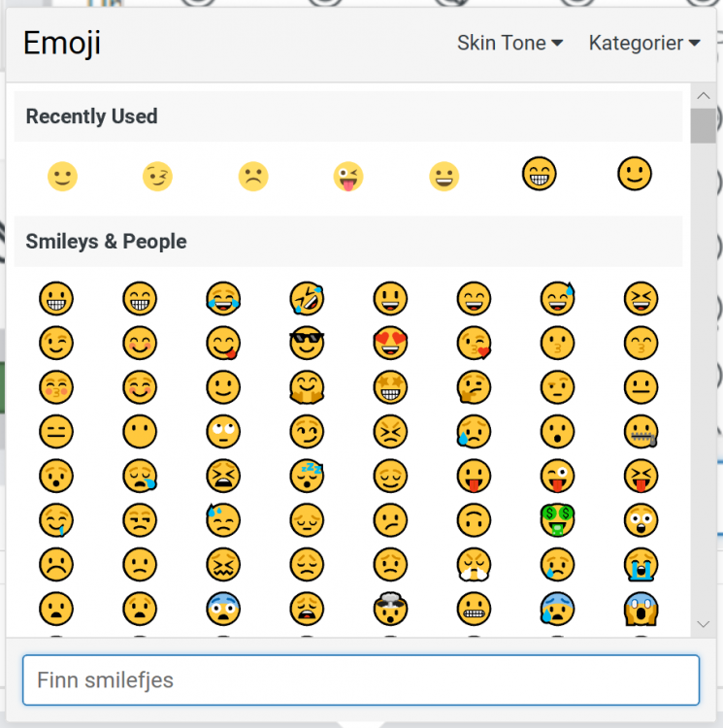Click the emoji list scrollbar thumb
Screen dimensions: 723x728
coord(703,126)
